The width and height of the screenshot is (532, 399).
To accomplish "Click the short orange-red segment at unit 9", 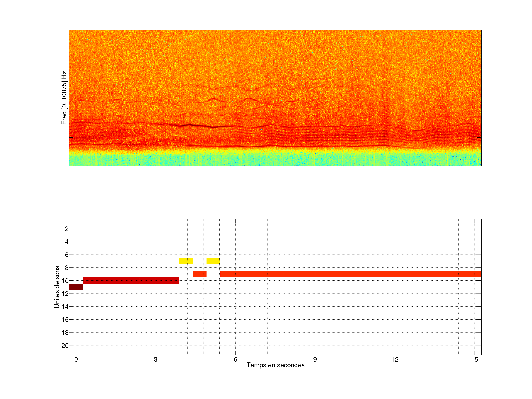I will click(200, 274).
